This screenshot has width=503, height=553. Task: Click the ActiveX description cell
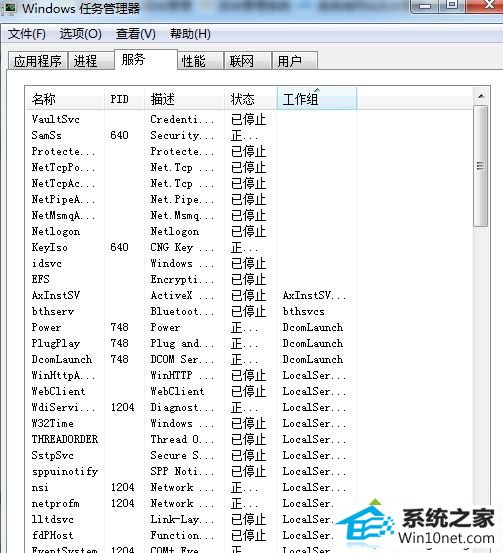click(x=182, y=295)
